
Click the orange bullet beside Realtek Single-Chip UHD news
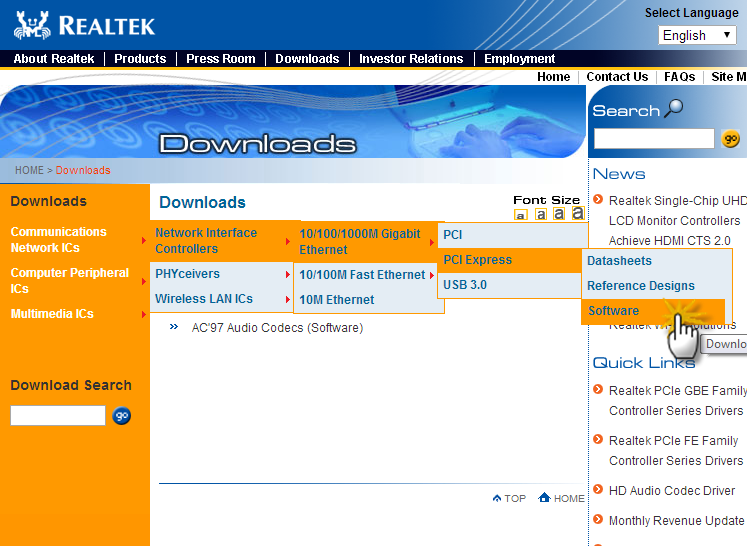(598, 199)
